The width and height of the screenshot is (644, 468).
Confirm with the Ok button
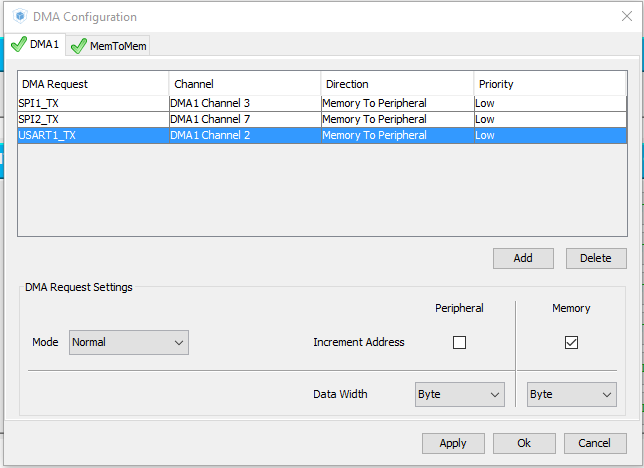click(524, 443)
